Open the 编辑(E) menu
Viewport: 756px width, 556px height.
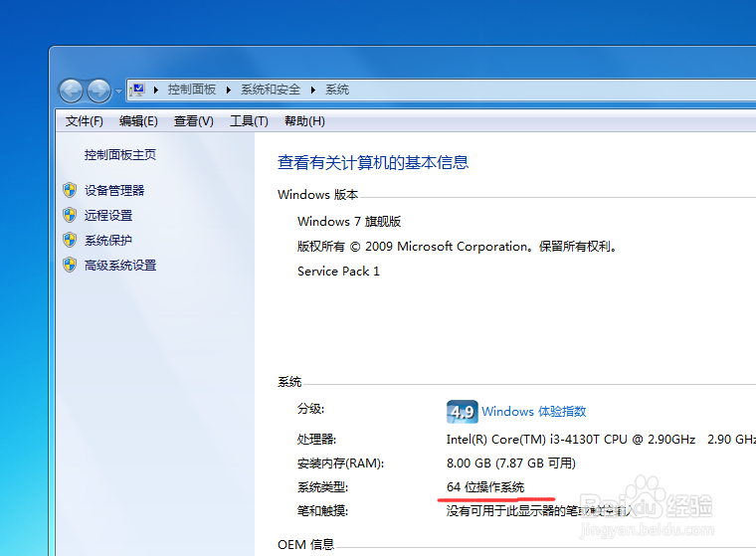coord(138,121)
